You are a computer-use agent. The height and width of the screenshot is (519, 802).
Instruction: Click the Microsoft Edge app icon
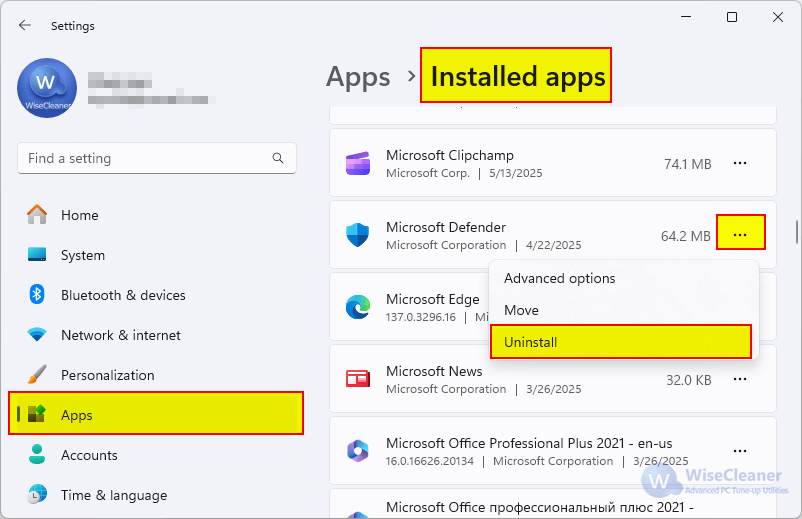358,307
